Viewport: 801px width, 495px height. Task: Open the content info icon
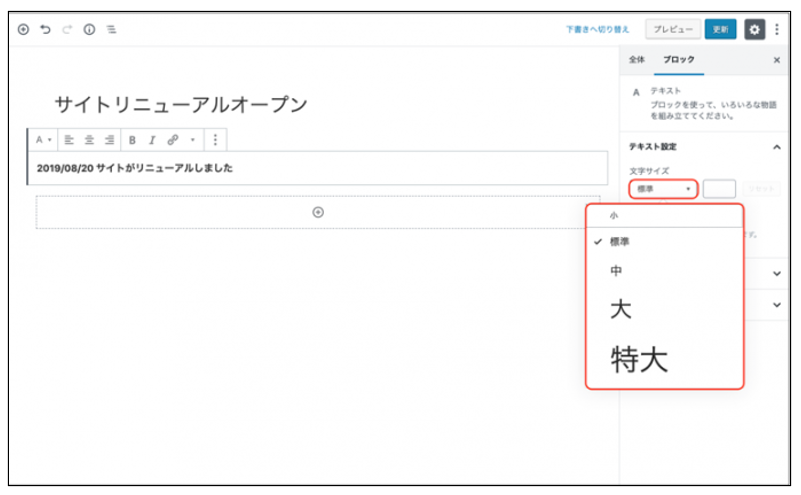pos(89,30)
